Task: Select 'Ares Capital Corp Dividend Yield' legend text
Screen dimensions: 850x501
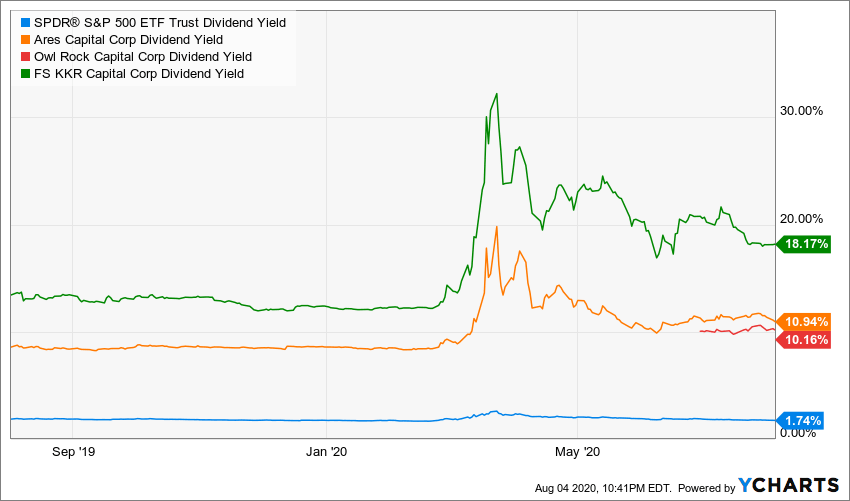Action: (128, 40)
